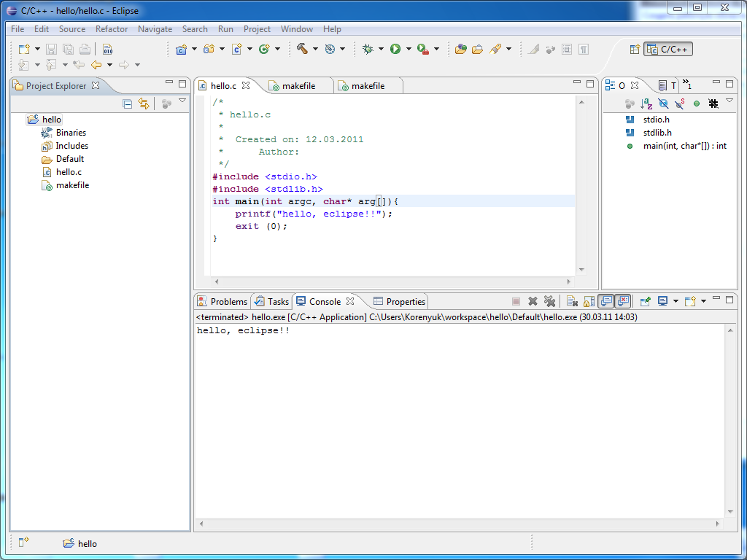The image size is (747, 560).
Task: Switch to the Problems tab
Action: tap(222, 301)
